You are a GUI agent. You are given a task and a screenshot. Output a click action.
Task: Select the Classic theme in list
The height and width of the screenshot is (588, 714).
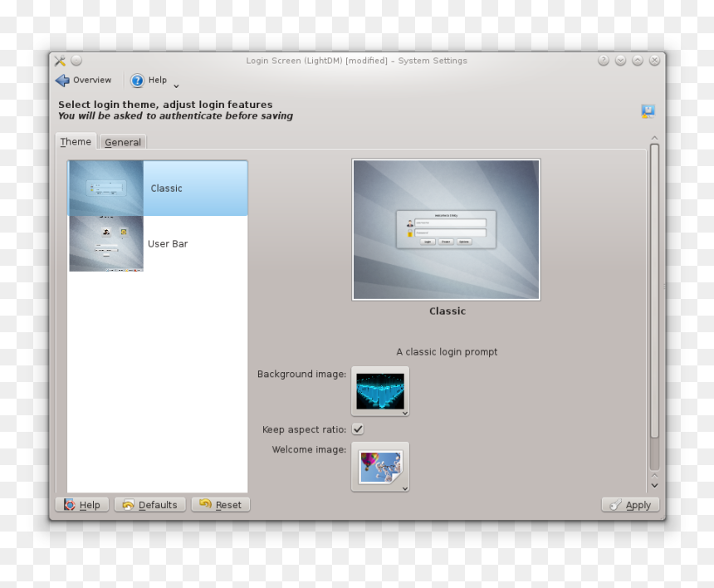[x=158, y=188]
